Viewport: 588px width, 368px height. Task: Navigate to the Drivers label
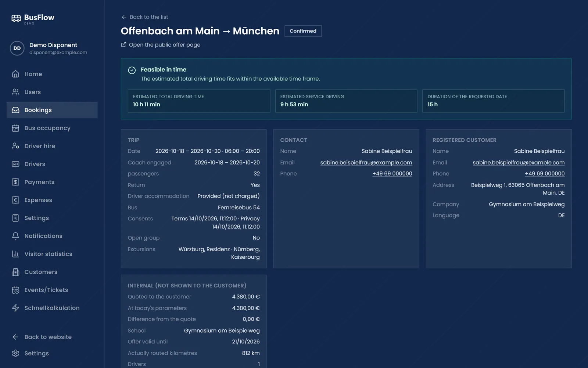[x=35, y=164]
